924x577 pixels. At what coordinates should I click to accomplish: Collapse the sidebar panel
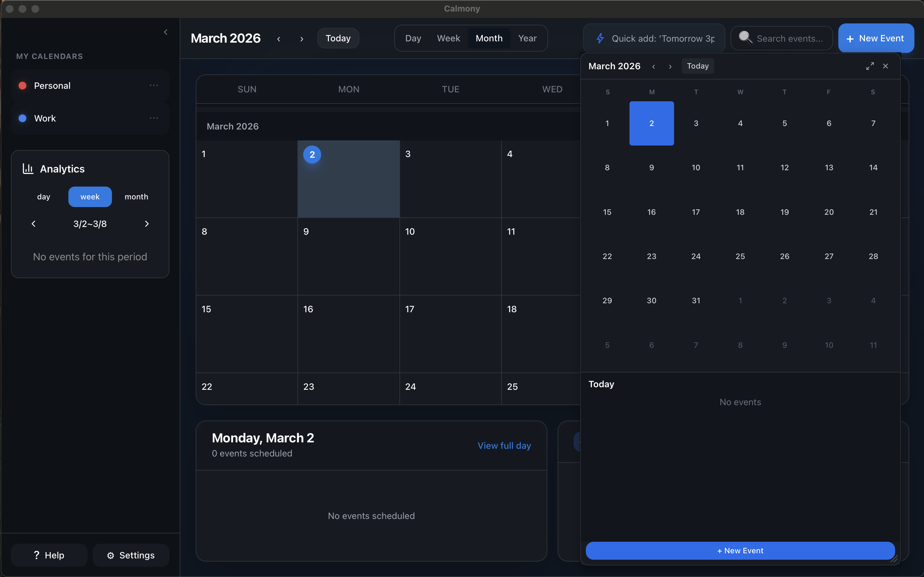click(x=166, y=32)
